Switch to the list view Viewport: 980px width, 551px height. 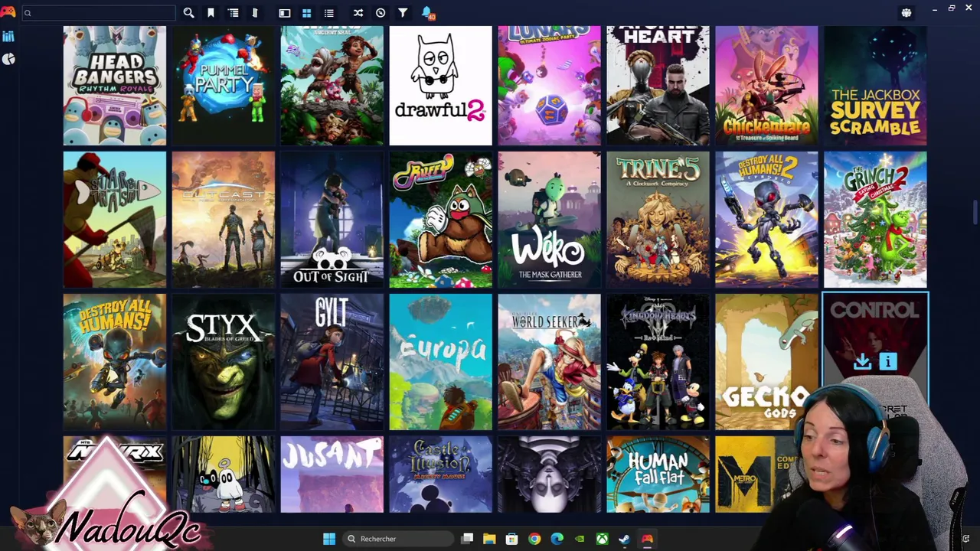[x=328, y=13]
